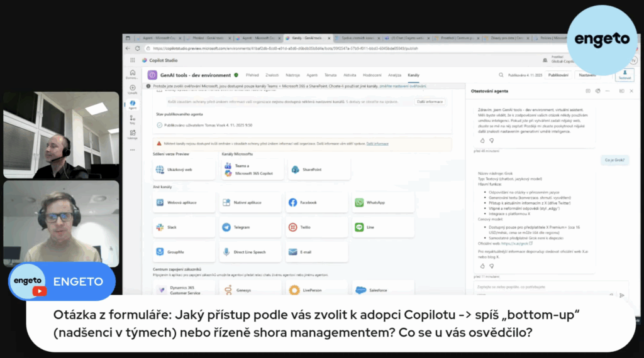
Task: Close the Otestování agenta test panel
Action: (x=631, y=91)
